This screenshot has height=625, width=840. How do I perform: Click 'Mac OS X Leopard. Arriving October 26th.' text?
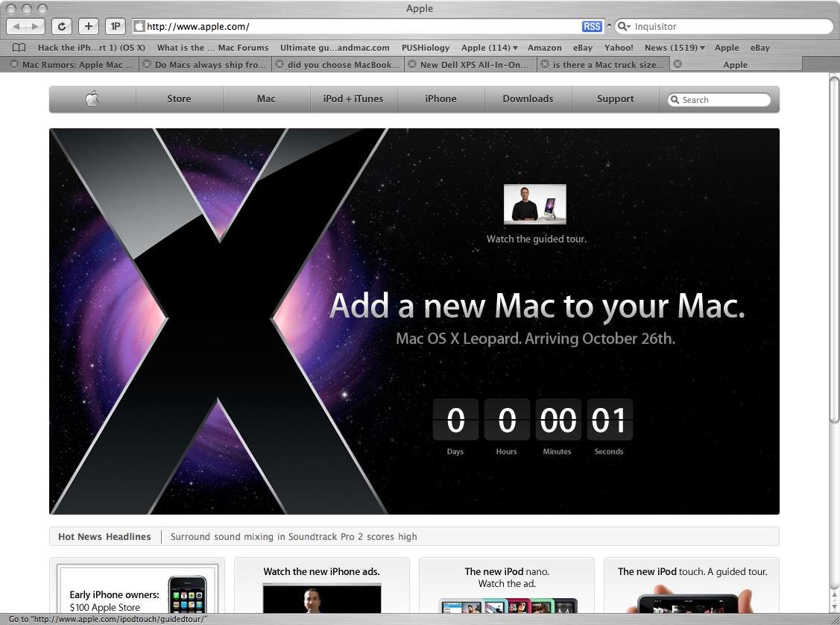(x=535, y=339)
